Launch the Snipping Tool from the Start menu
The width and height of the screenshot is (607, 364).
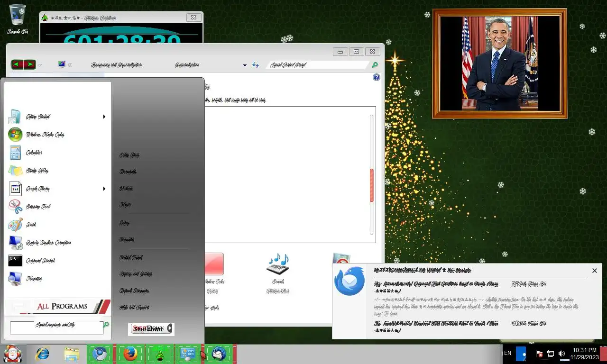[38, 207]
